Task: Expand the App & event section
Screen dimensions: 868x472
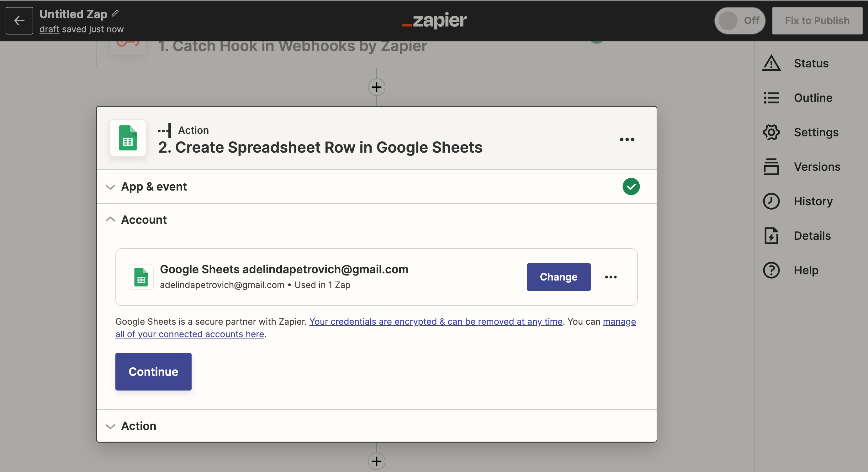Action: tap(376, 186)
